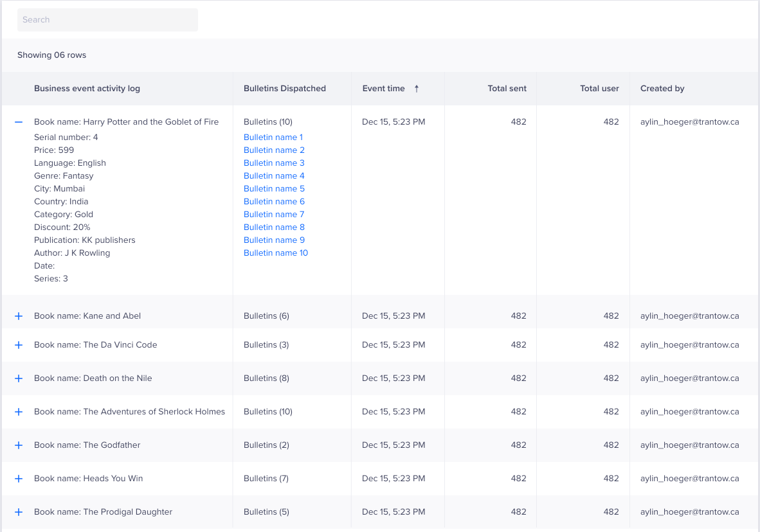This screenshot has width=760, height=532.
Task: Click Book name: Kane and Abel text
Action: click(x=87, y=316)
